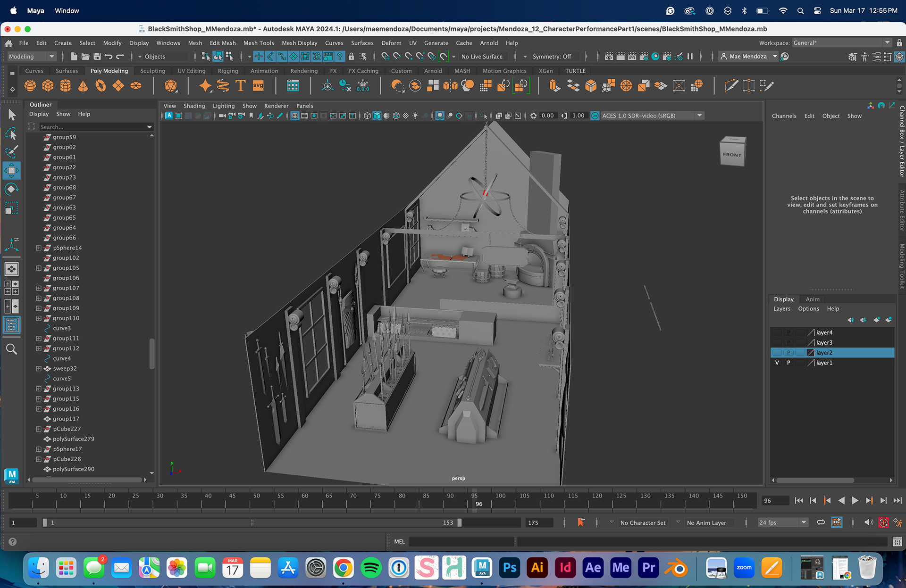Create a polygon sphere from shelf
This screenshot has height=588, width=906.
pyautogui.click(x=30, y=86)
